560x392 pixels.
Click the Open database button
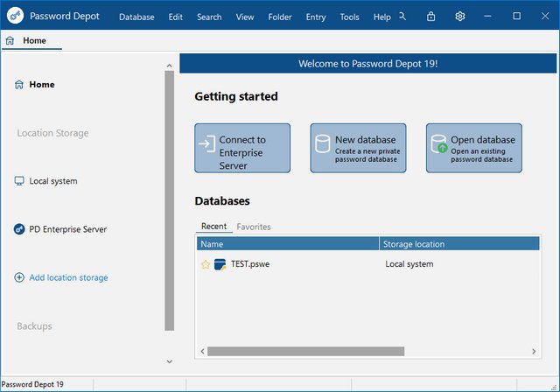point(473,148)
